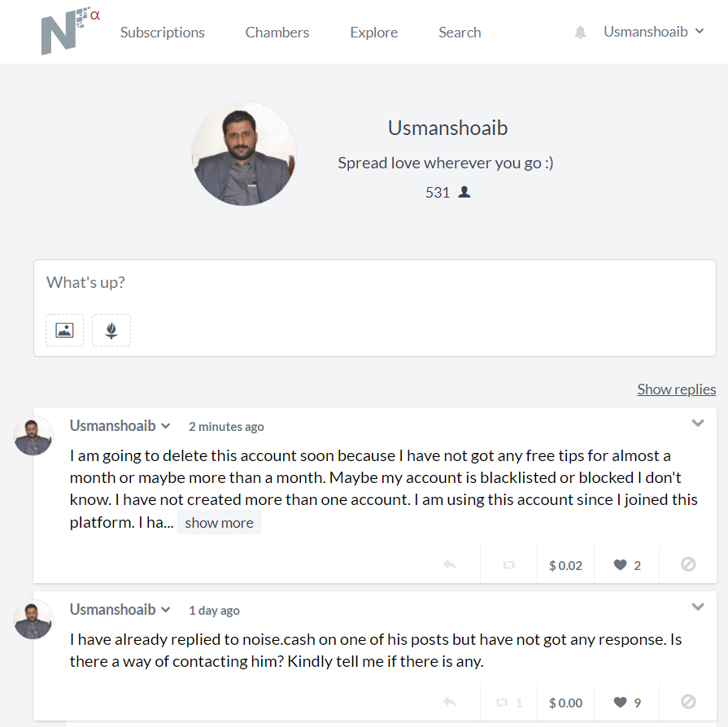Repost the account deletion post
The width and height of the screenshot is (728, 727).
[x=509, y=564]
